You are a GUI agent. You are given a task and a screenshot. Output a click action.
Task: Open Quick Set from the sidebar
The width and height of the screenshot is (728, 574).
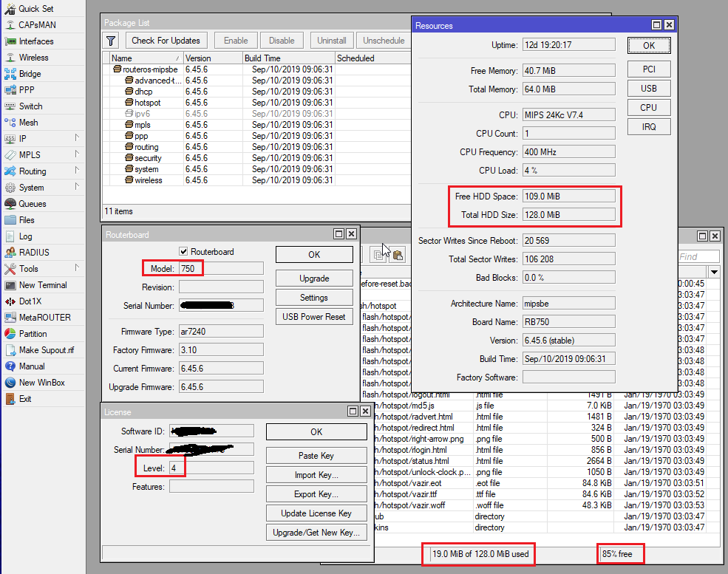pos(35,9)
